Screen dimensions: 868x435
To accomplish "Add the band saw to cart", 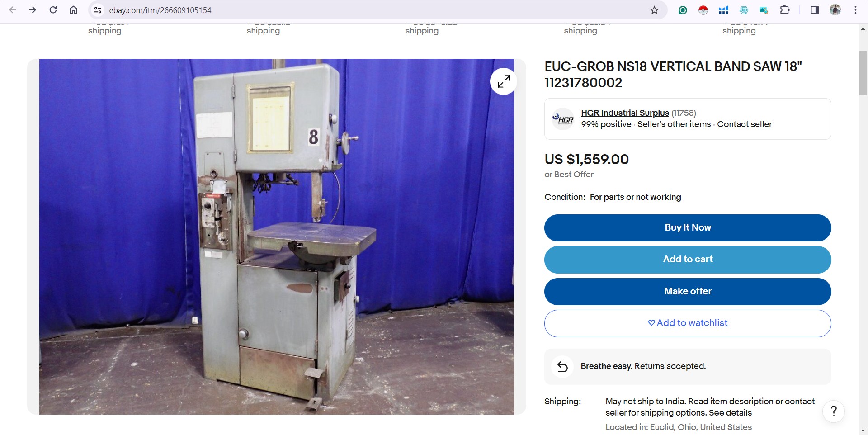I will tap(688, 260).
